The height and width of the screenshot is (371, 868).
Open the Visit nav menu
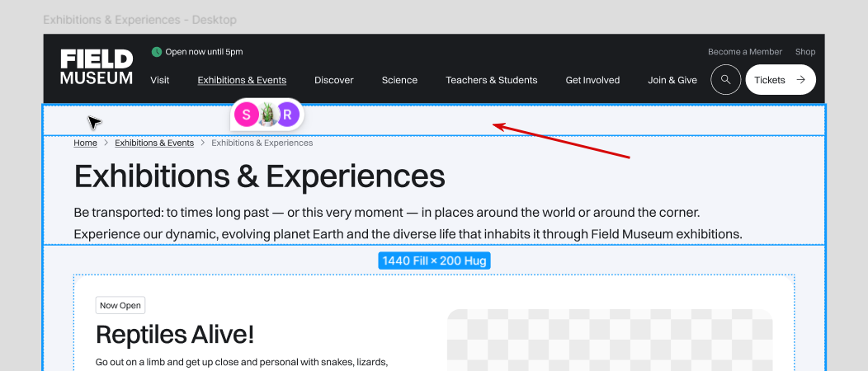tap(160, 80)
